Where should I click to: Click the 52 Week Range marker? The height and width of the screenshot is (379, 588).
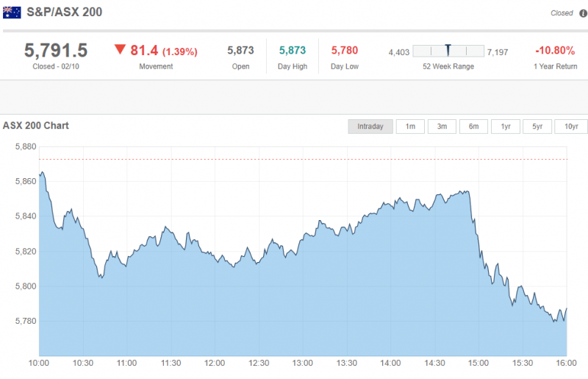[448, 50]
